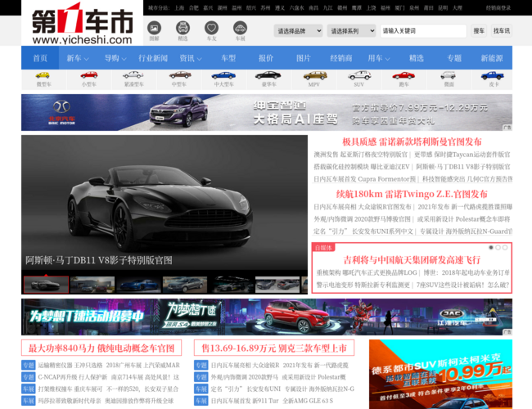Select first dot in 自媒体 carousel
This screenshot has width=532, height=409.
pyautogui.click(x=491, y=247)
